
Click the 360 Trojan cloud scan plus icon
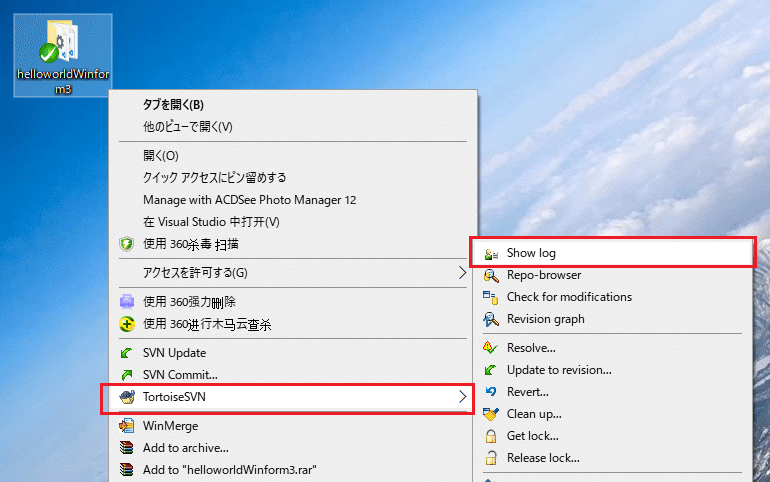(x=127, y=324)
